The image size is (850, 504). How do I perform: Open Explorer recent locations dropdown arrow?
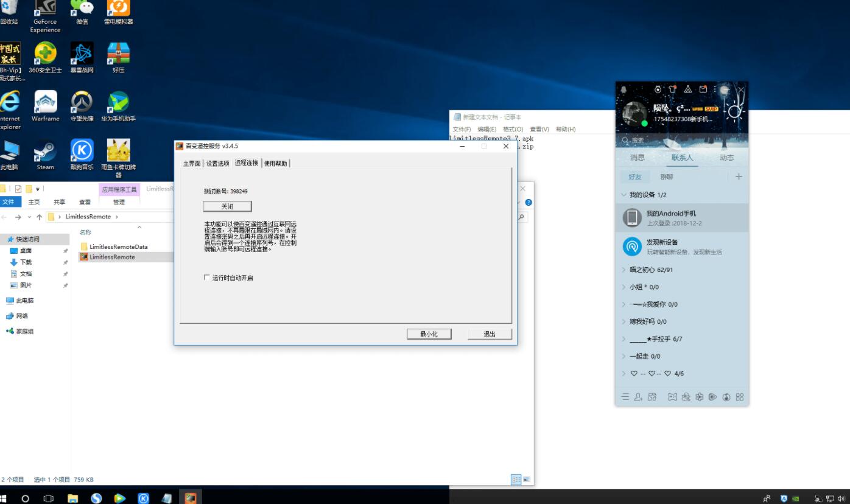pos(30,217)
